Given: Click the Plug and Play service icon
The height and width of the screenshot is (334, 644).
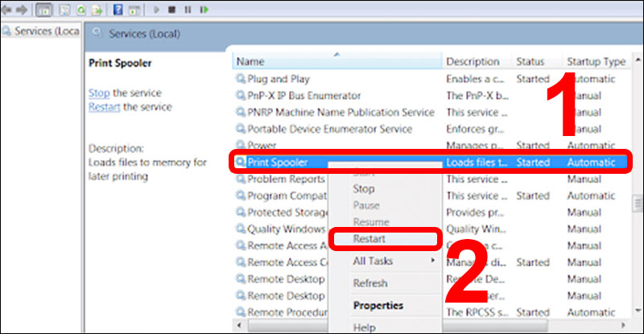Looking at the screenshot, I should pyautogui.click(x=240, y=79).
